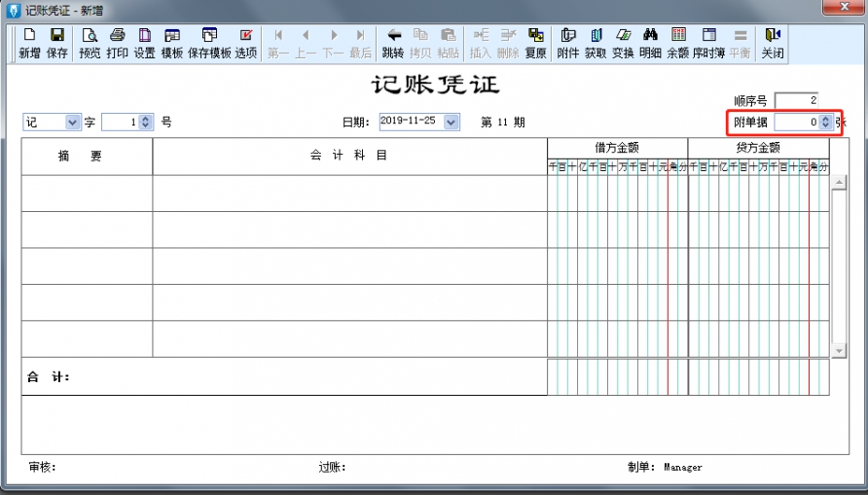
Task: Save the voucher with 保存 icon
Action: (x=57, y=43)
